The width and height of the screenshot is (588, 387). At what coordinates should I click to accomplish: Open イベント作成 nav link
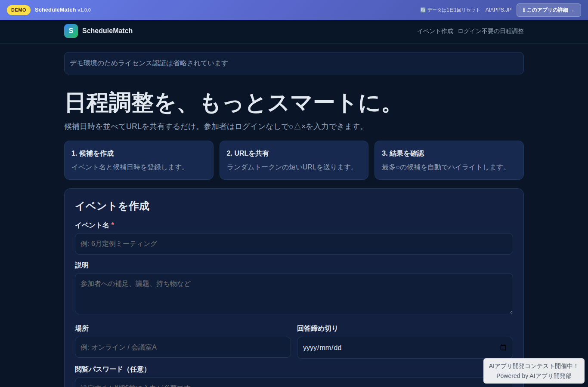point(435,31)
